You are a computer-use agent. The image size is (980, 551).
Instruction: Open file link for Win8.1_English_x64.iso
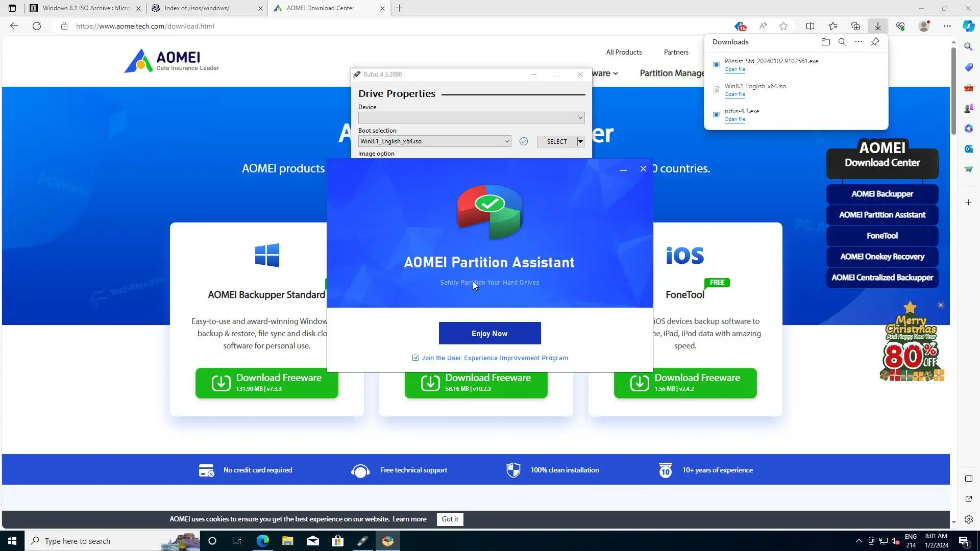click(734, 94)
